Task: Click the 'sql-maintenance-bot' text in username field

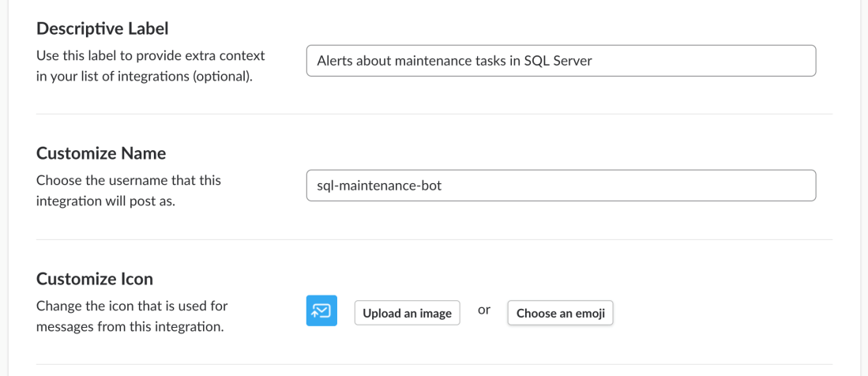Action: pos(375,186)
